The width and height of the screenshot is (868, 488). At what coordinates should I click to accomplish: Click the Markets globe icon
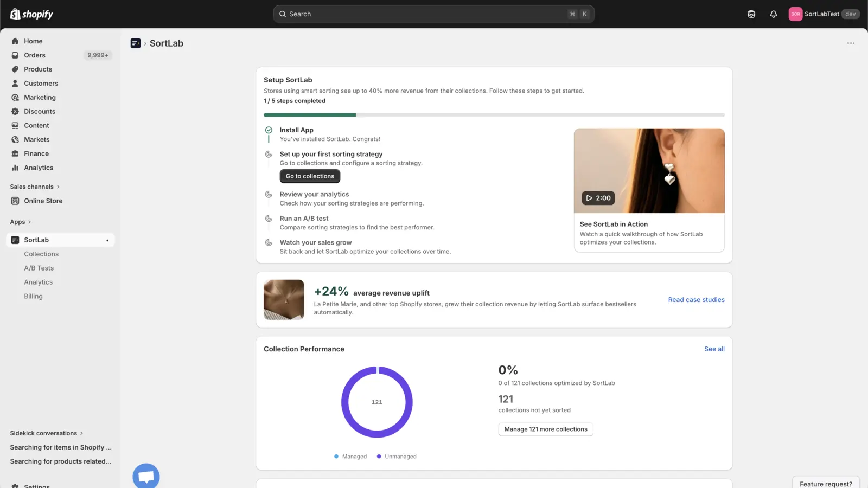pos(15,140)
